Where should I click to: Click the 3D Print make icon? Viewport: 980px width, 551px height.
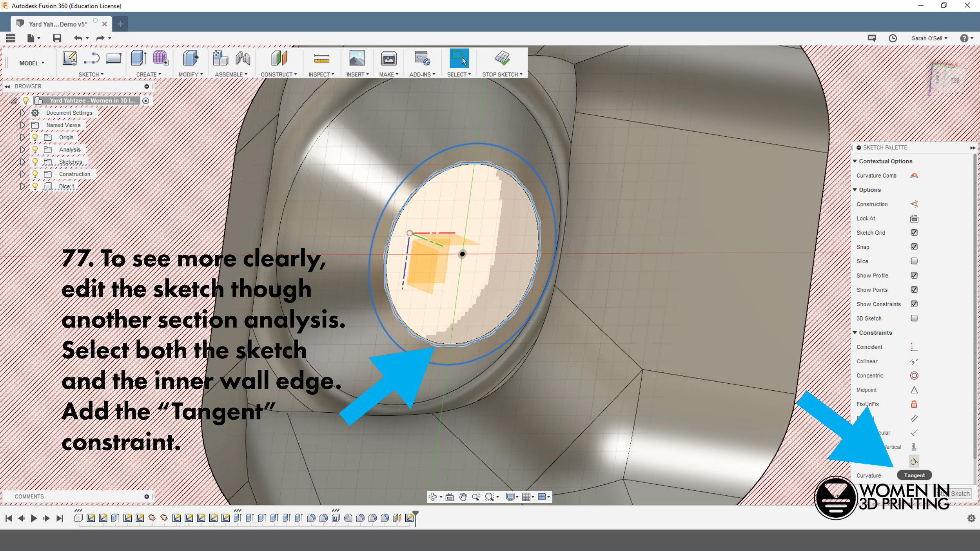pos(388,58)
